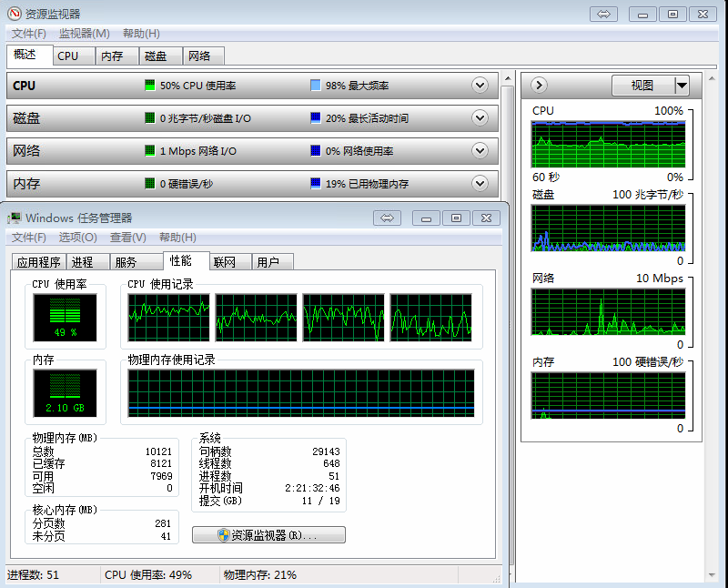Click the 总数 value 10121
Image resolution: width=728 pixels, height=588 pixels.
tap(158, 451)
